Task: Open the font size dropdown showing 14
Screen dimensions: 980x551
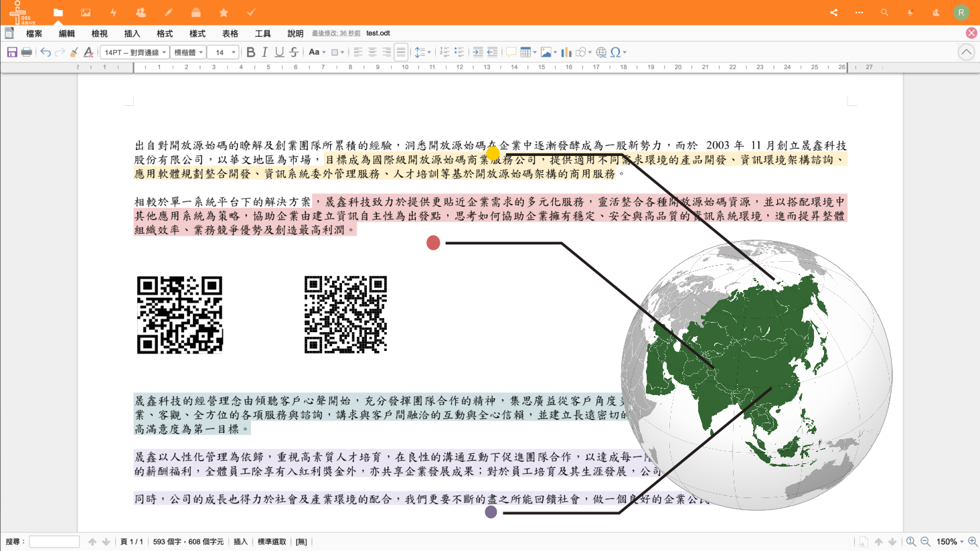Action: click(223, 52)
